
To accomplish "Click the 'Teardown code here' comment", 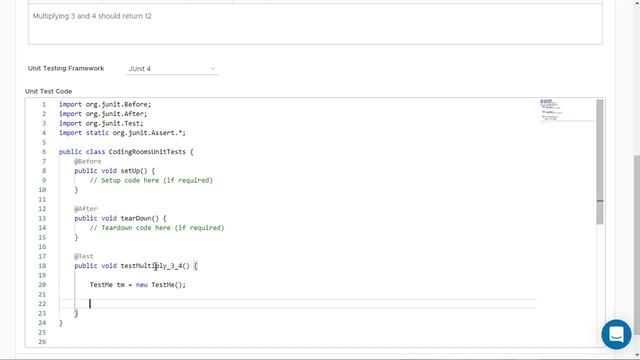I will coord(157,228).
